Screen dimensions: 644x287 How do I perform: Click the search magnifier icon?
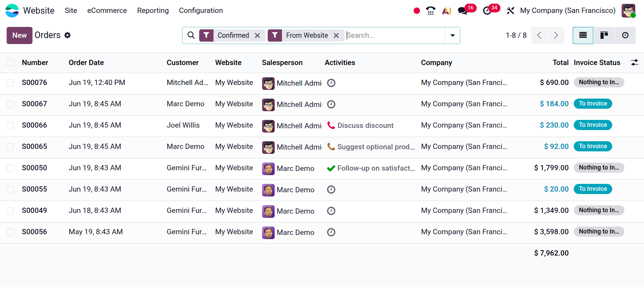(191, 35)
